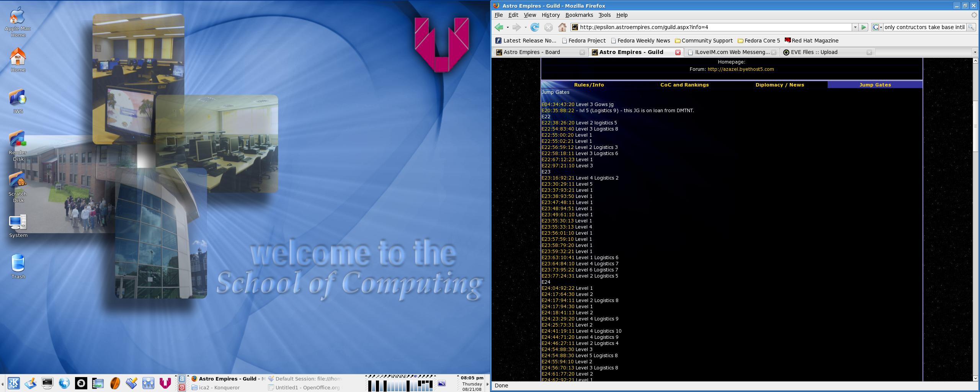
Task: Expand the URL bar history dropdown
Action: (x=855, y=27)
